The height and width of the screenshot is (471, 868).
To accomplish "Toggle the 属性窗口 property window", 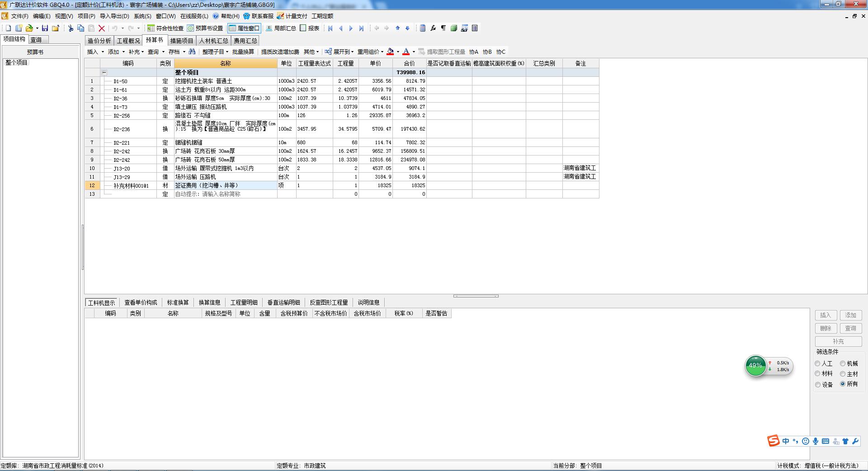I will coord(244,28).
